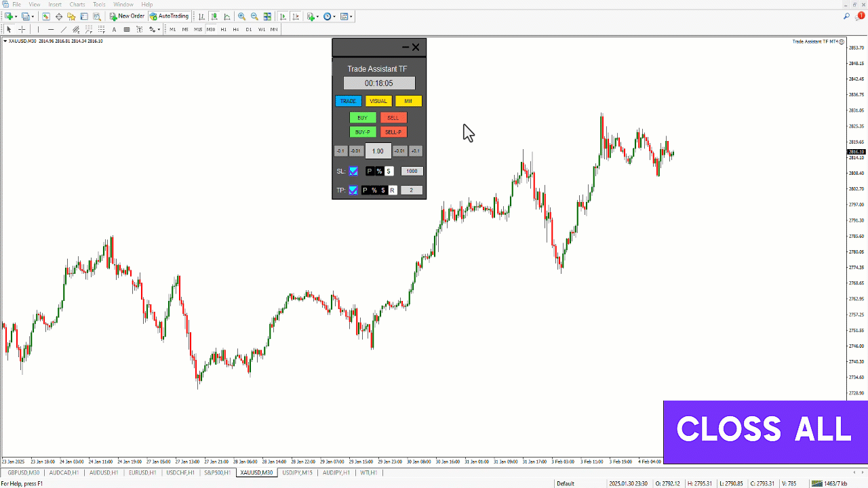Screen dimensions: 868x488
Task: Open the New Order dialog
Action: (x=127, y=16)
